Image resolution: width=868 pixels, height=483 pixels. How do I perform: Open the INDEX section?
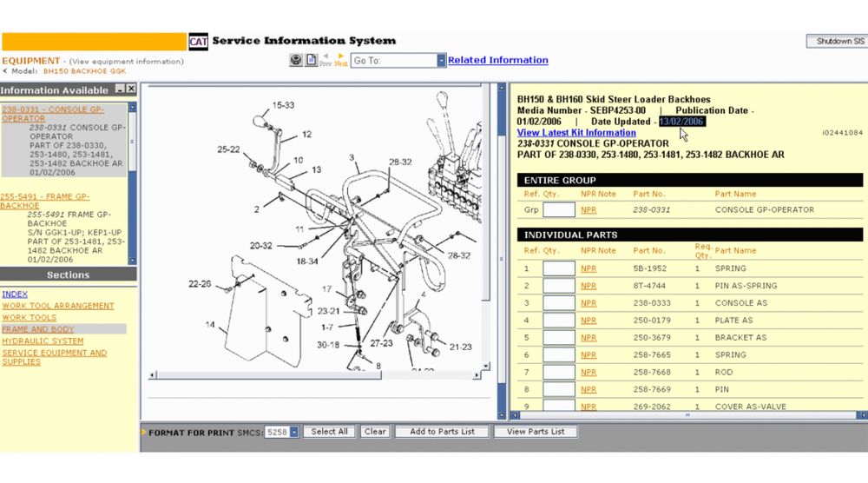pos(15,294)
